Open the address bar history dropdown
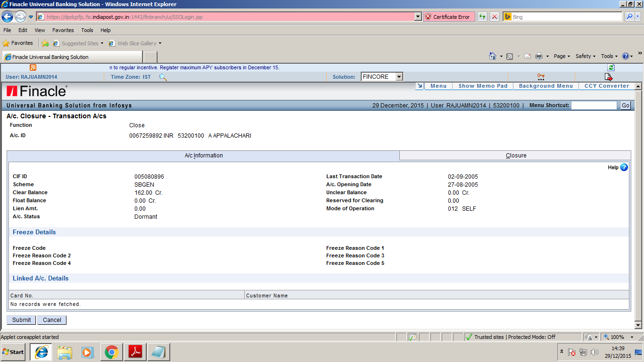This screenshot has width=644, height=362. point(417,16)
